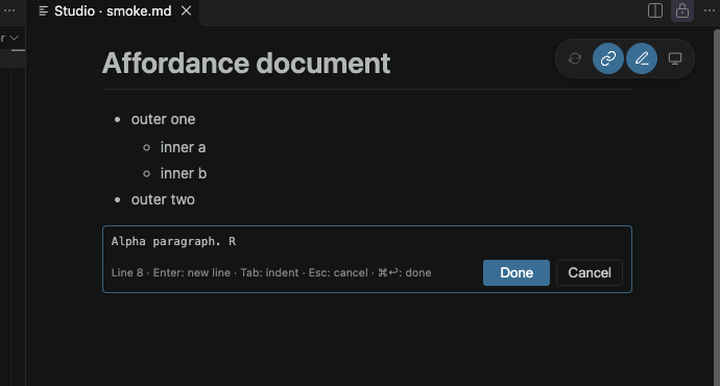Toggle the pencil edit mode button

[x=641, y=58]
